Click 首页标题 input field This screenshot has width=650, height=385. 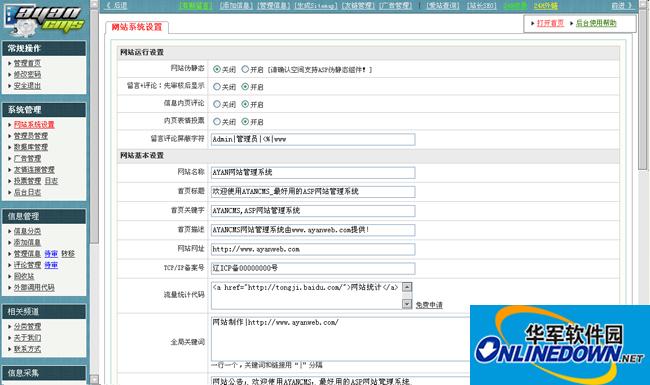tap(313, 191)
